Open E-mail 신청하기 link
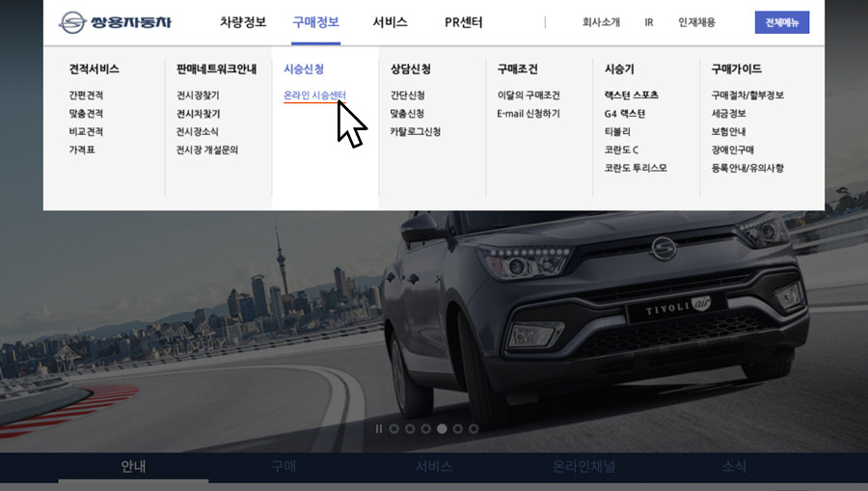 [529, 114]
